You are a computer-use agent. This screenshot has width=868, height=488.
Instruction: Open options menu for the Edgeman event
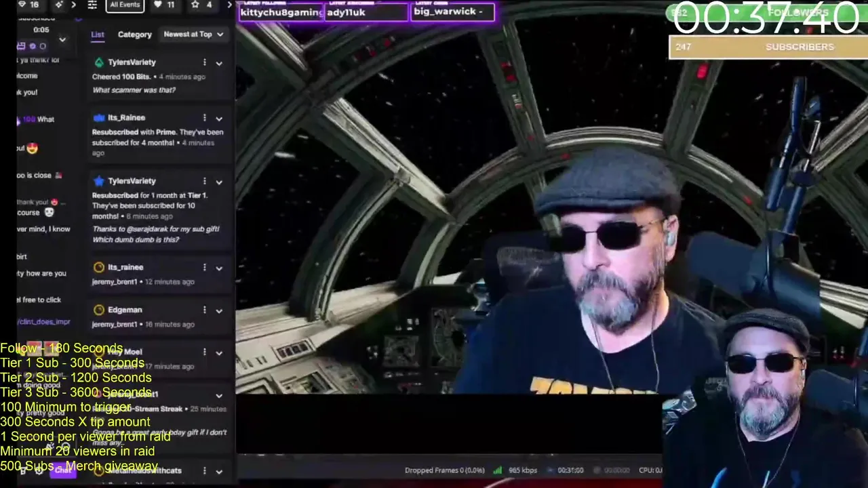pyautogui.click(x=204, y=310)
